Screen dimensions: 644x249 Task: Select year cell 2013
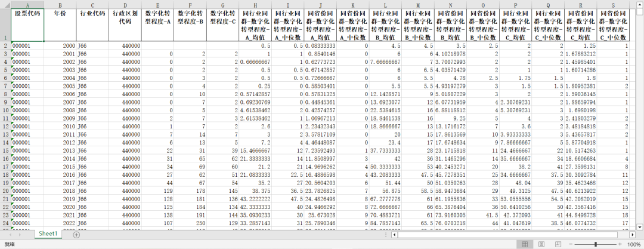coord(60,150)
